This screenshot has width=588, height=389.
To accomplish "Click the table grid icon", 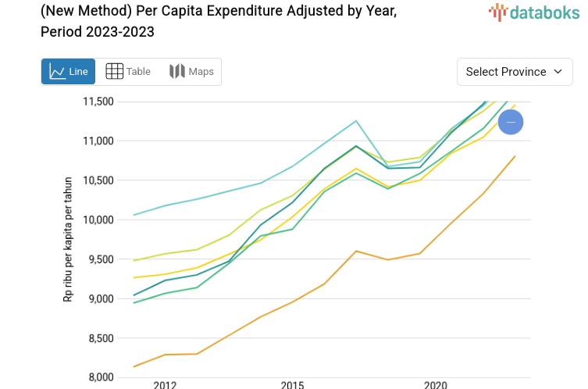I will 114,72.
